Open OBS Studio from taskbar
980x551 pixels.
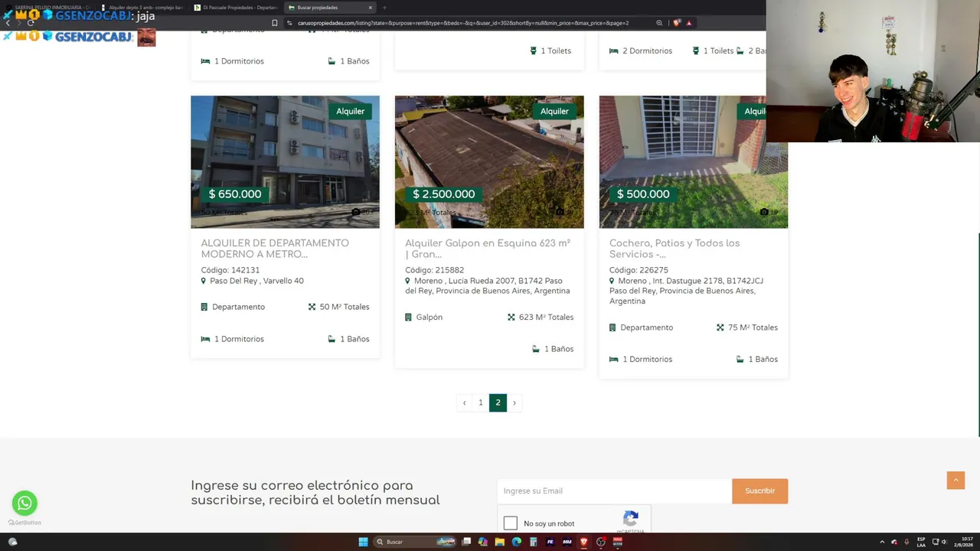coord(601,542)
